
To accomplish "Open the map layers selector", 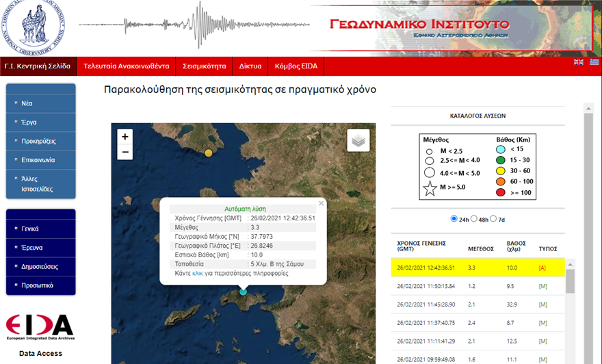I will coord(358,140).
